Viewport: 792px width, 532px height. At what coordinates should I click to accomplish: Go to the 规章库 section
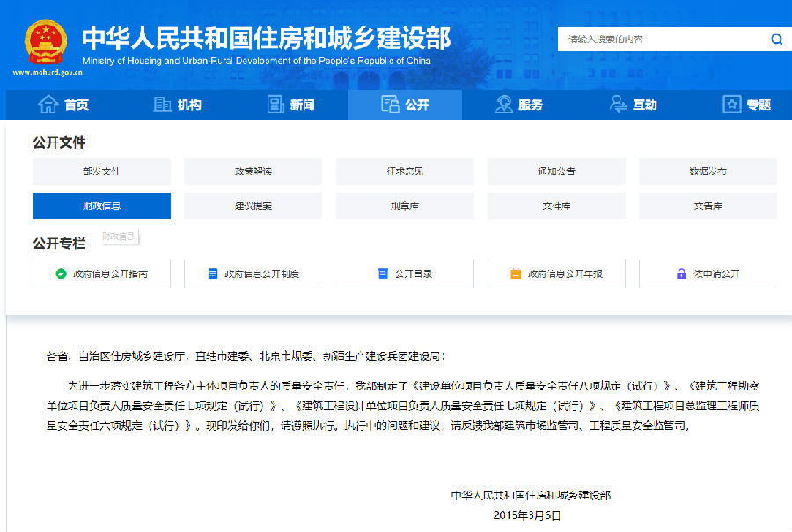pyautogui.click(x=405, y=206)
